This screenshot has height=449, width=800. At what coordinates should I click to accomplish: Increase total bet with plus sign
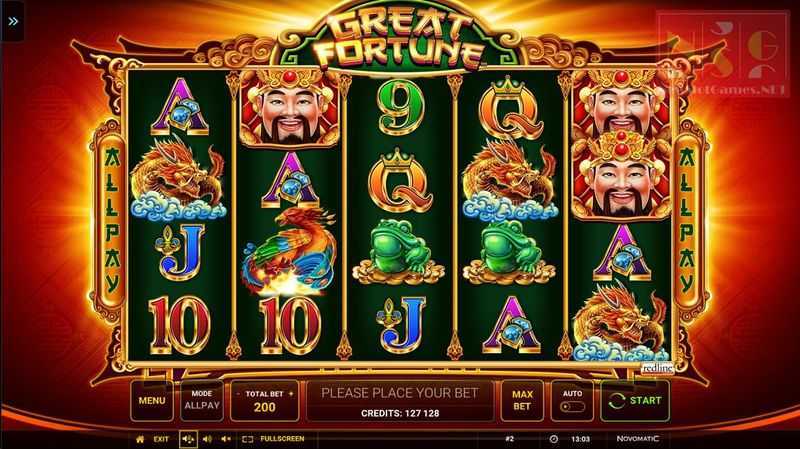coord(291,394)
